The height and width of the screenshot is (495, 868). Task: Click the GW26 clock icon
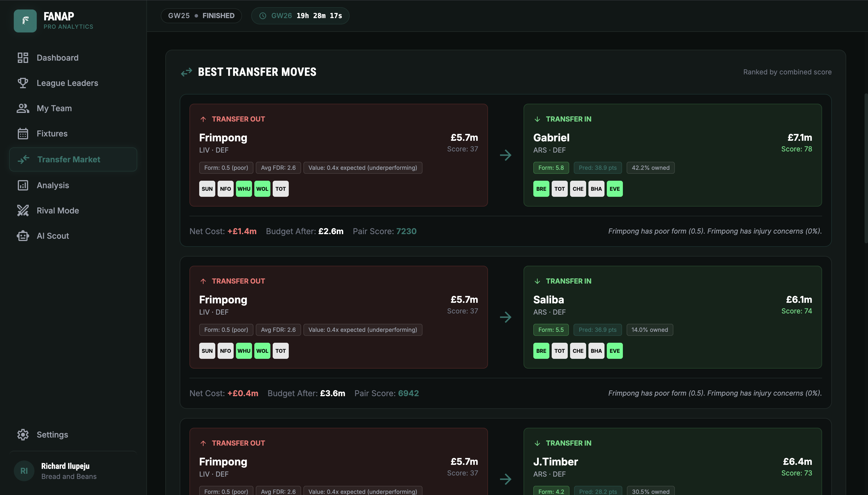[x=263, y=16]
